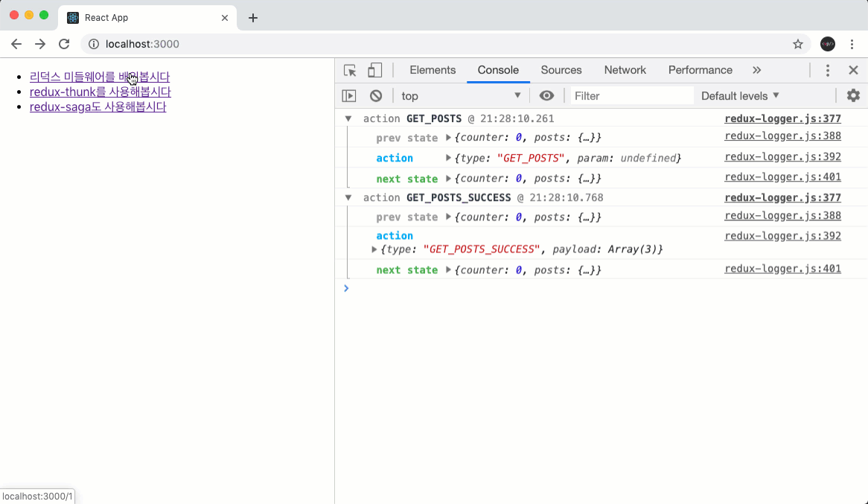The height and width of the screenshot is (504, 868).
Task: Activate the inspect element picker
Action: [350, 70]
